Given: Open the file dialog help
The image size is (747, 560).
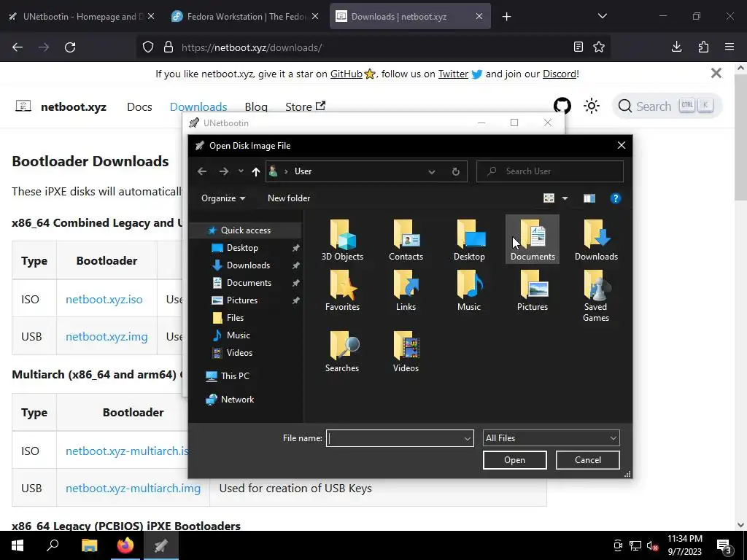Looking at the screenshot, I should [x=616, y=198].
